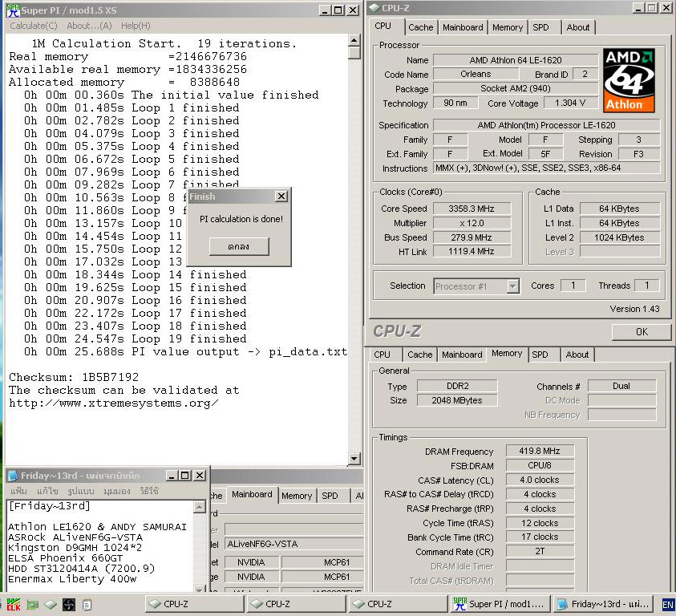Click the Command Rate 2T value

[540, 551]
